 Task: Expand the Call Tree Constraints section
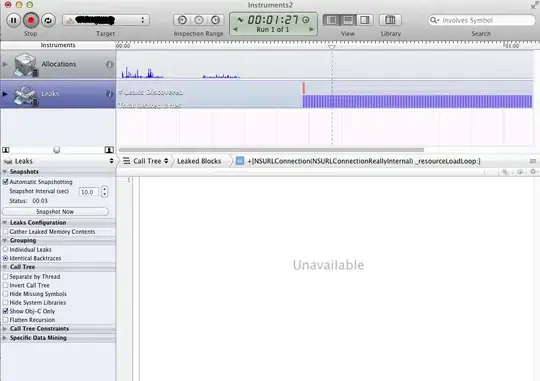pyautogui.click(x=5, y=329)
